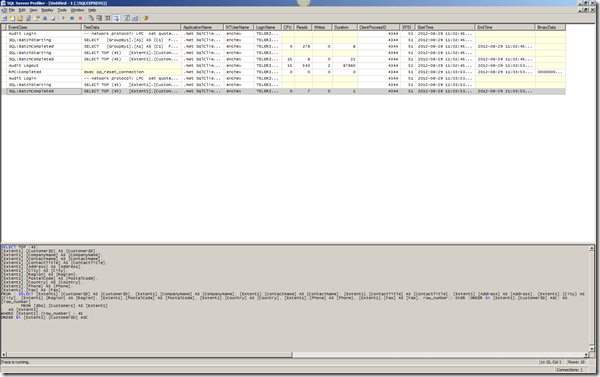Screen dimensions: 600x377
Task: Click the detail pane scroll-up arrow
Action: pos(592,248)
